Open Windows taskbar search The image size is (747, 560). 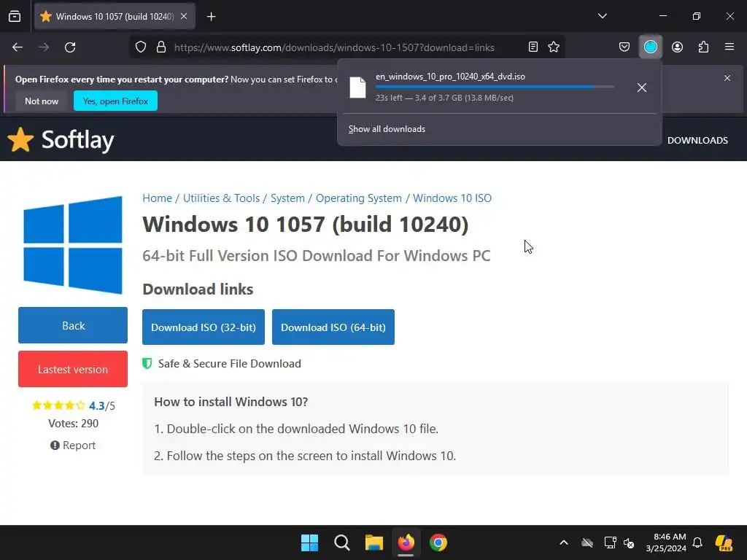coord(342,542)
